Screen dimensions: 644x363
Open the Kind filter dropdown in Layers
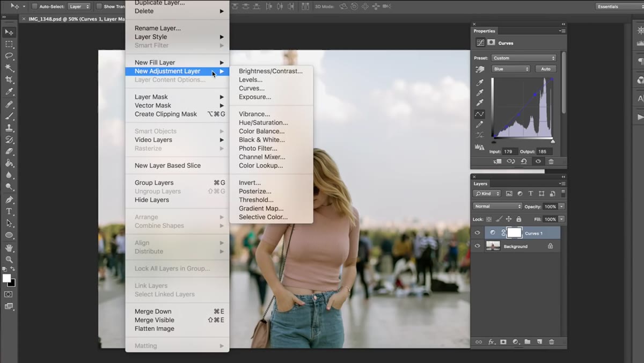point(487,193)
